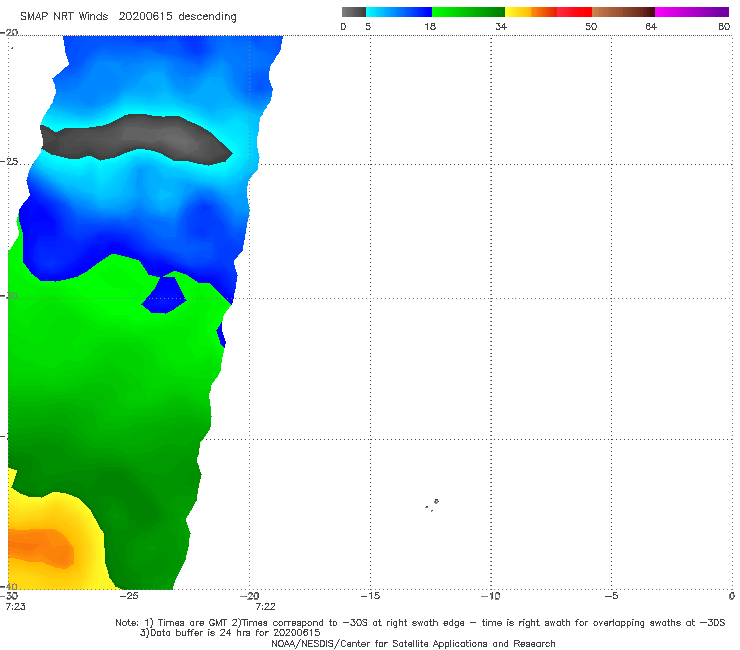Select the blue segment of the color scale
The height and width of the screenshot is (650, 740).
399,12
